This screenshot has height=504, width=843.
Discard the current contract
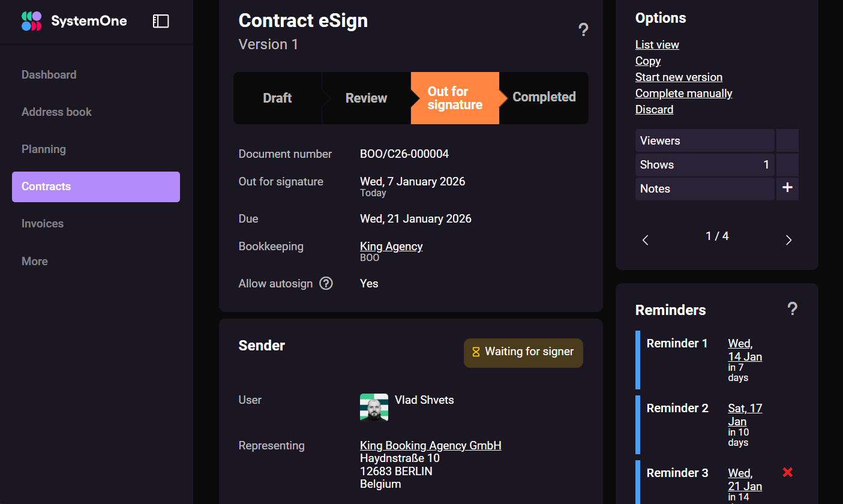pos(654,109)
